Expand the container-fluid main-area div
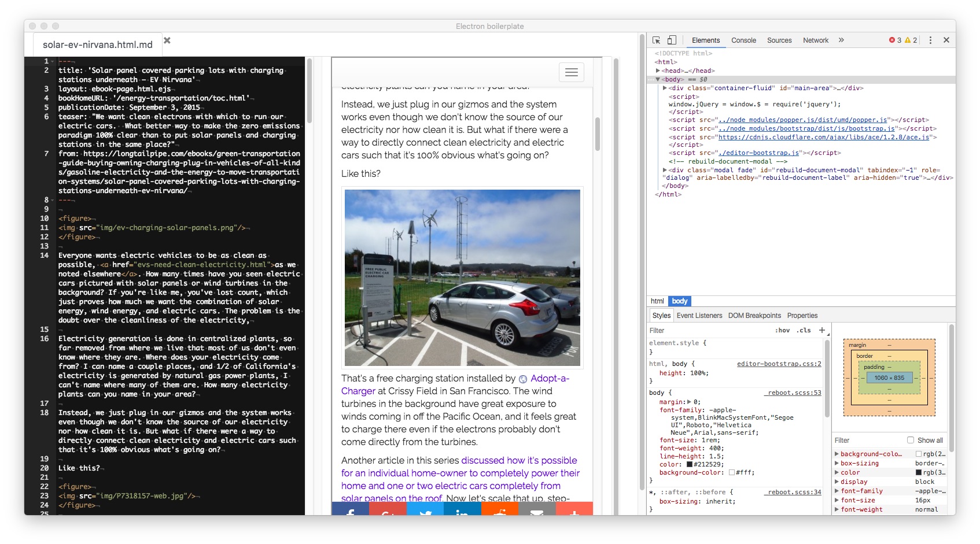The height and width of the screenshot is (544, 980). 665,88
